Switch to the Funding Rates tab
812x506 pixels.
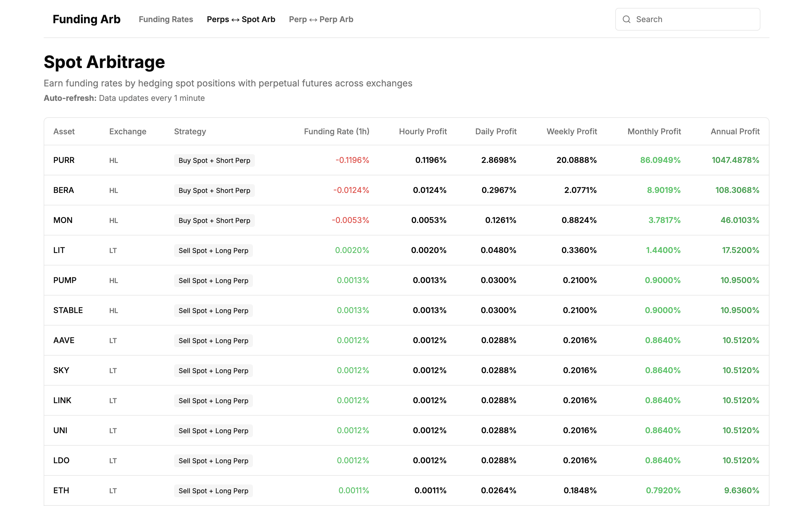click(x=166, y=19)
